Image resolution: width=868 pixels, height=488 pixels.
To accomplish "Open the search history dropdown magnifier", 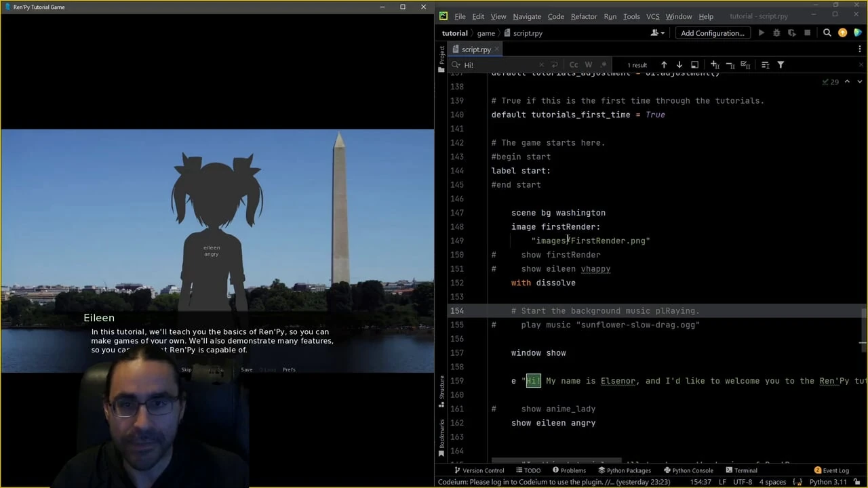I will click(x=456, y=65).
